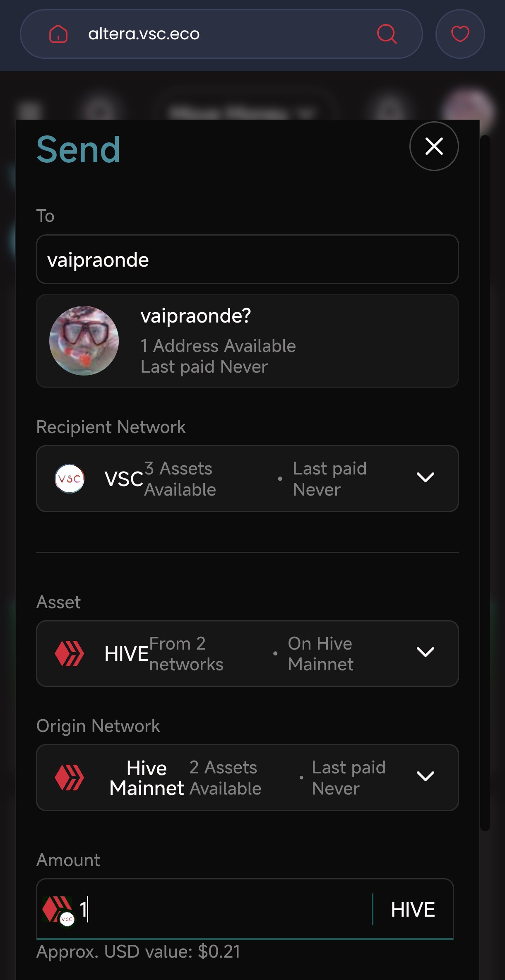Click the Hive Mainnet logo in Origin Network

(70, 778)
